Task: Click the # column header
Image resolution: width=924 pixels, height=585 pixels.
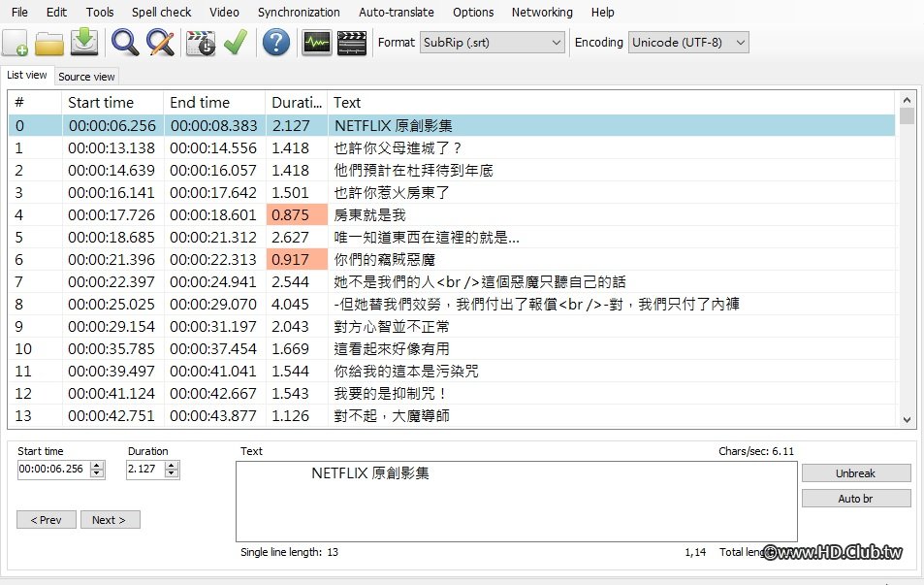Action: (35, 103)
